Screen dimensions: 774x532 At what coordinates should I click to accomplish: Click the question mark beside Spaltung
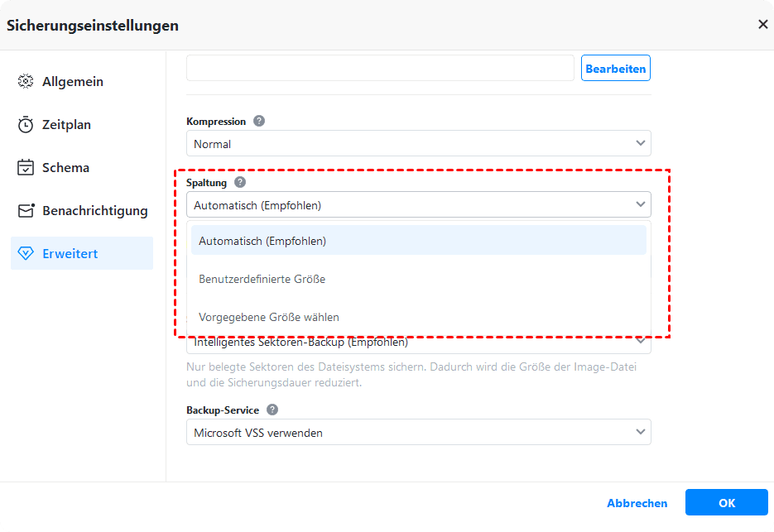click(240, 183)
